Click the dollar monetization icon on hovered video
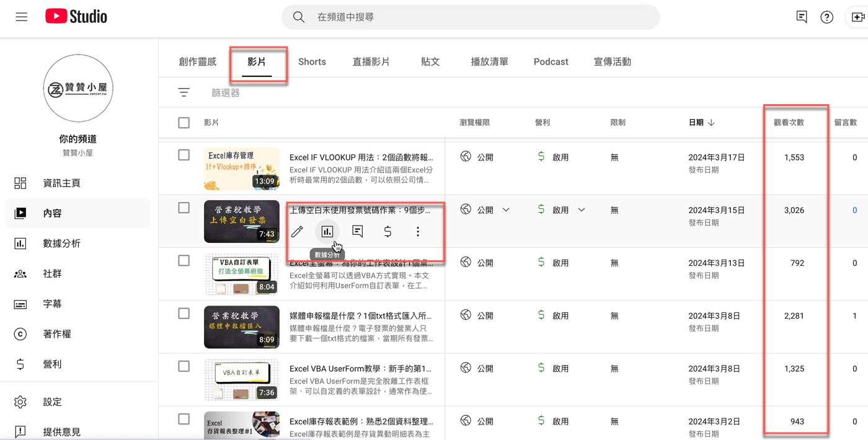Image resolution: width=868 pixels, height=440 pixels. pyautogui.click(x=387, y=232)
